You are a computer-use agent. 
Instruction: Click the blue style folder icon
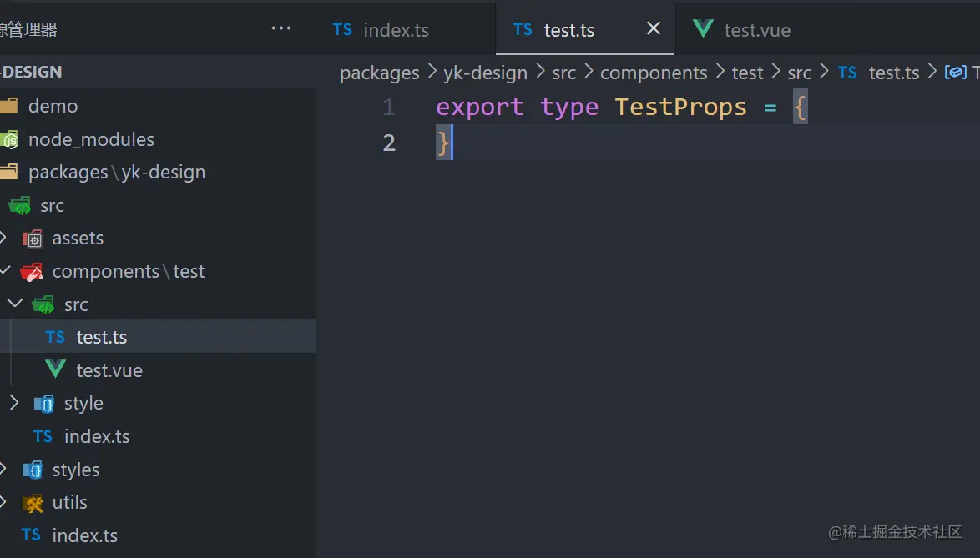[43, 404]
